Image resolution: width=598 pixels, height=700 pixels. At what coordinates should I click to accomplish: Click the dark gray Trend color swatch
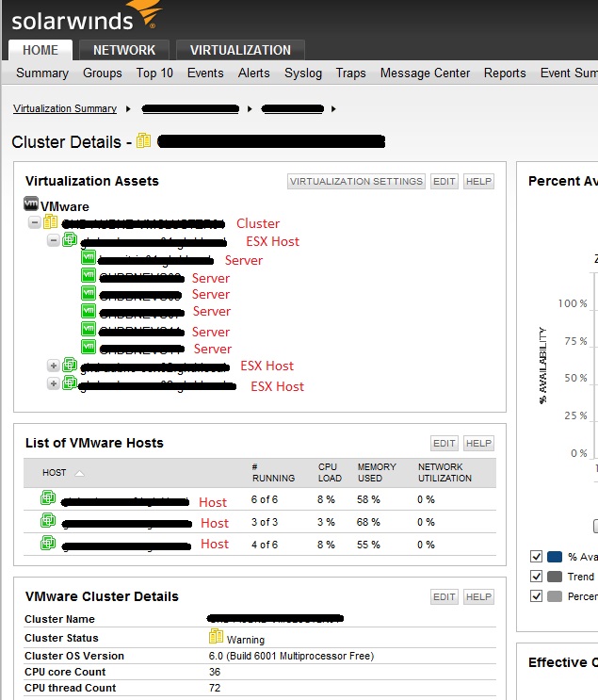555,577
